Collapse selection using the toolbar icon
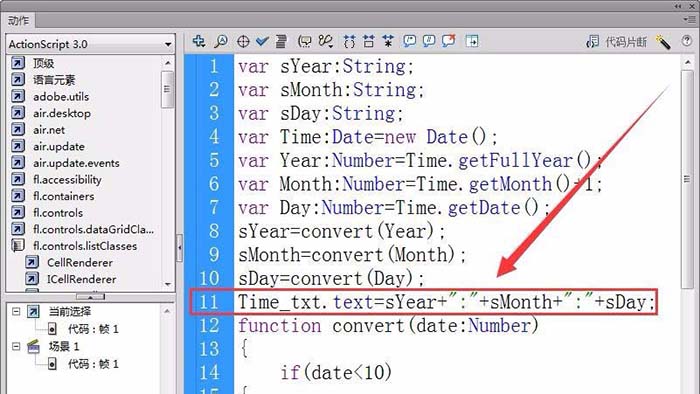700x394 pixels. 369,41
